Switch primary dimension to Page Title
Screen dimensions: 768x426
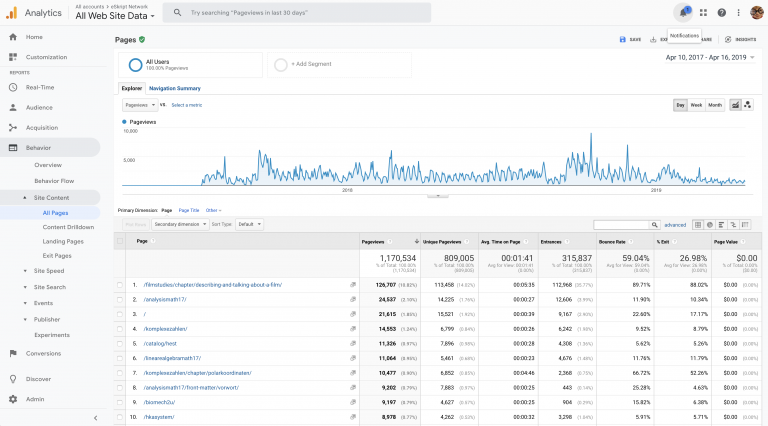click(189, 210)
